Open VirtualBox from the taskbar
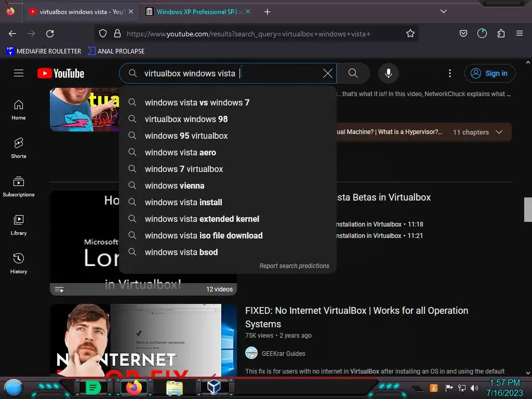 [x=214, y=387]
